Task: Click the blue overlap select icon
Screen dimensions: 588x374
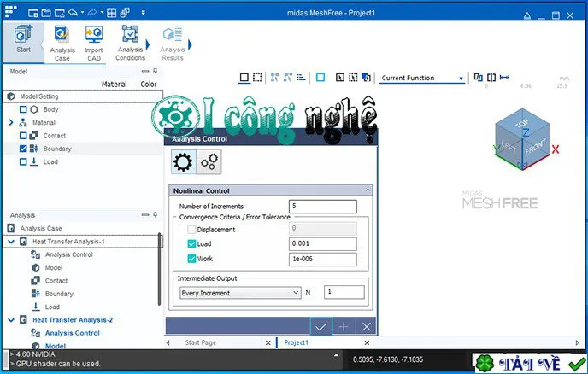Action: click(x=367, y=77)
